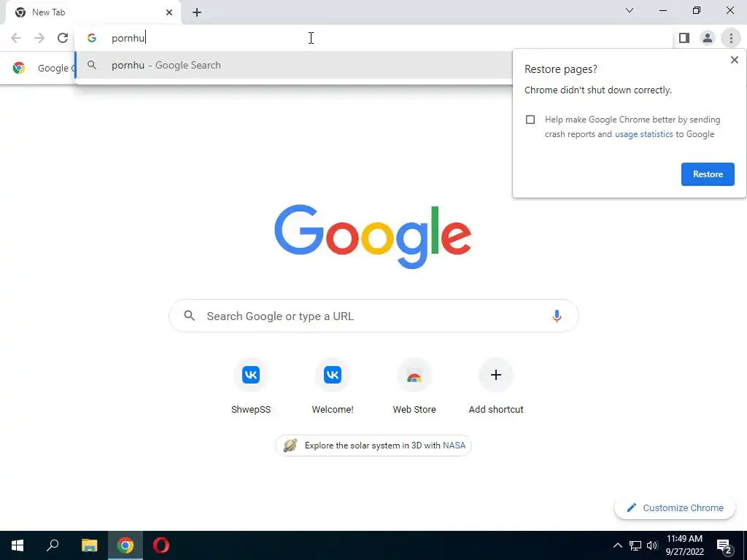Start voice search with the microphone icon
747x560 pixels.
[557, 316]
